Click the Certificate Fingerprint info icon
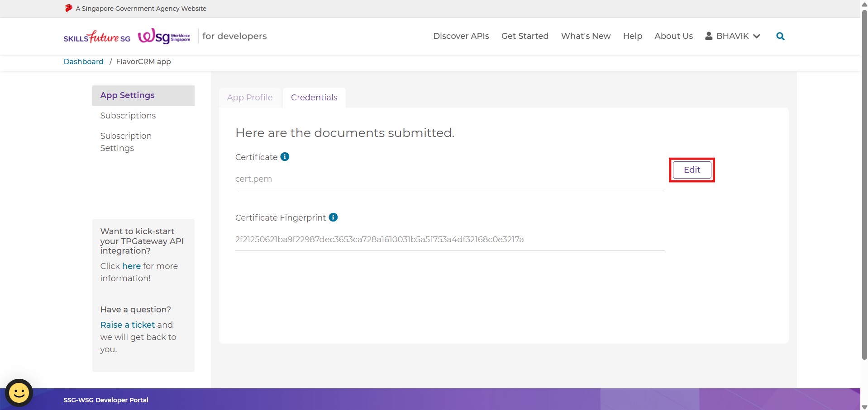Screen dimensions: 868x410 click(x=333, y=217)
